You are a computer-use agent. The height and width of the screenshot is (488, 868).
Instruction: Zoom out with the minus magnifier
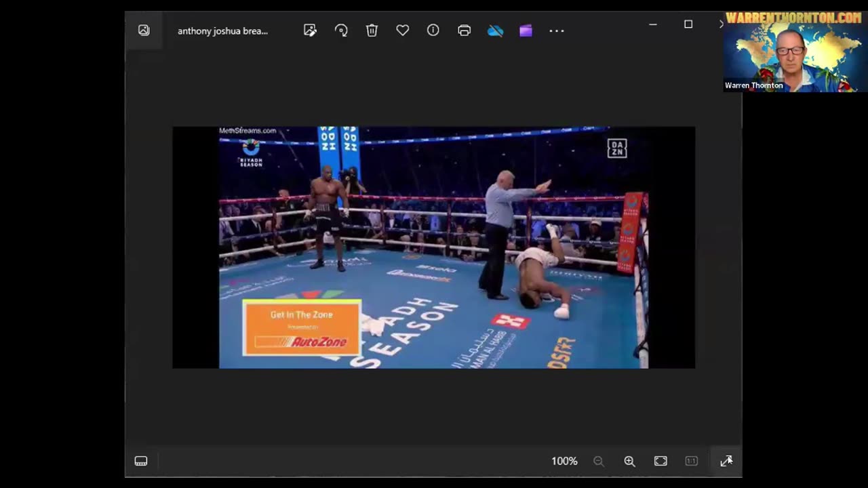point(599,461)
